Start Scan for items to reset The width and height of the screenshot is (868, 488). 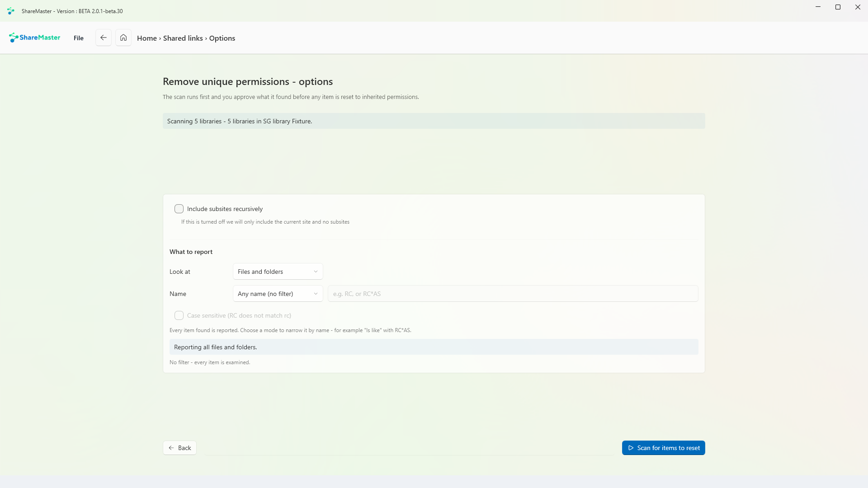[663, 448]
